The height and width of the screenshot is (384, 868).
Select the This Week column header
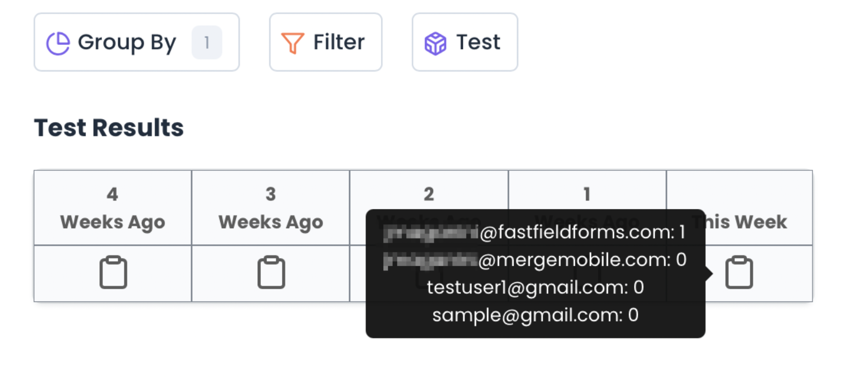tap(751, 222)
